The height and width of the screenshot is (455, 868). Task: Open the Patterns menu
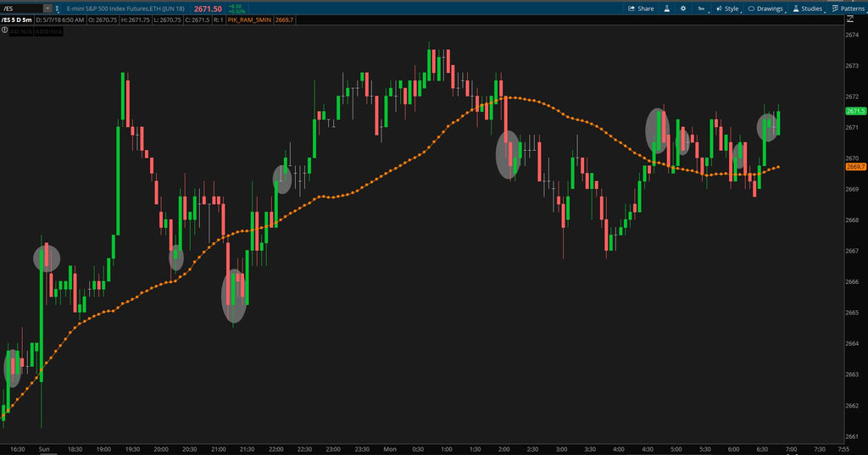pyautogui.click(x=848, y=8)
